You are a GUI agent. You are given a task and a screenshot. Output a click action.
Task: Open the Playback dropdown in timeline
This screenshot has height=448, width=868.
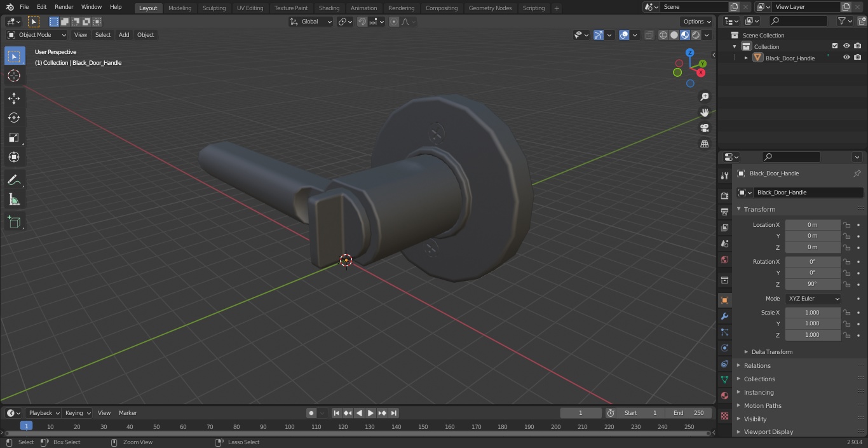44,413
